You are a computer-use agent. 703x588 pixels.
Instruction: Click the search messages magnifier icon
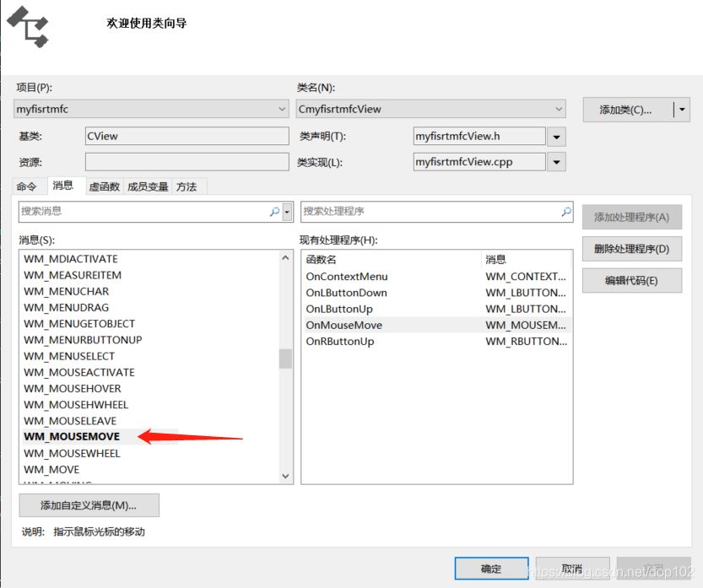[274, 212]
